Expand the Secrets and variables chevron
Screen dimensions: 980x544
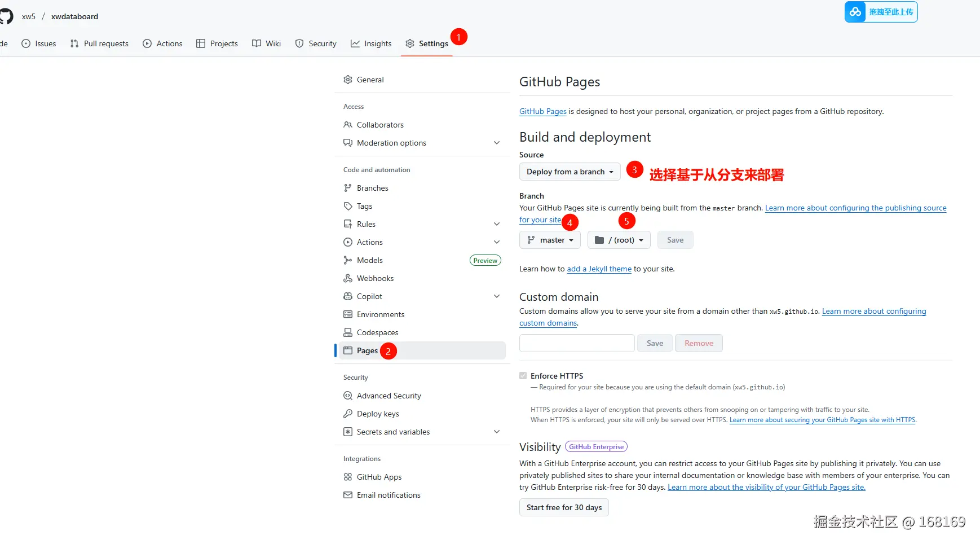coord(497,432)
